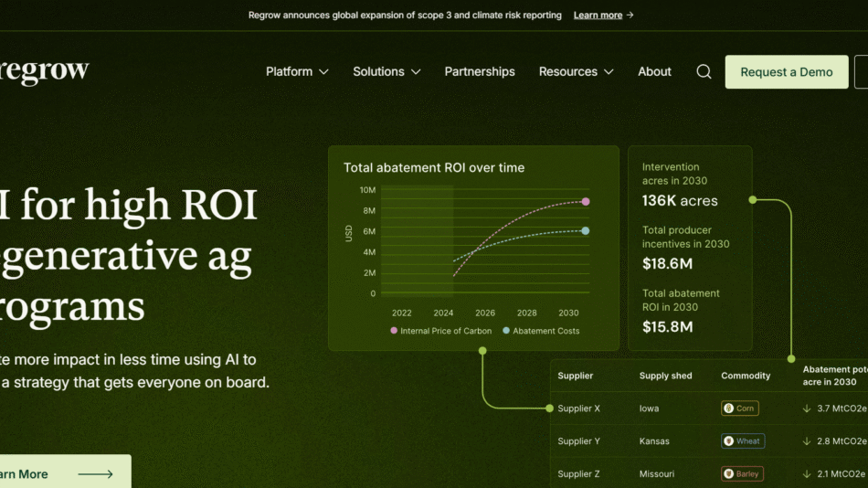Click the Commodity column header

746,376
